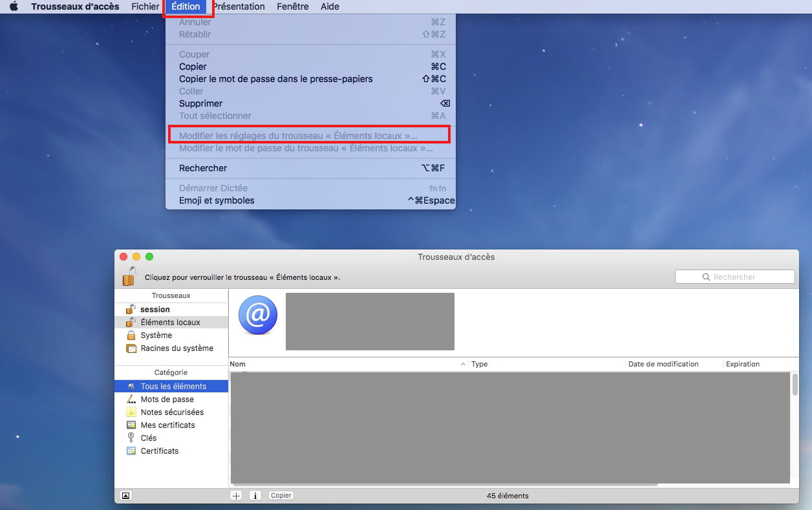The width and height of the screenshot is (812, 510).
Task: Add a new keychain item with plus button
Action: point(236,496)
